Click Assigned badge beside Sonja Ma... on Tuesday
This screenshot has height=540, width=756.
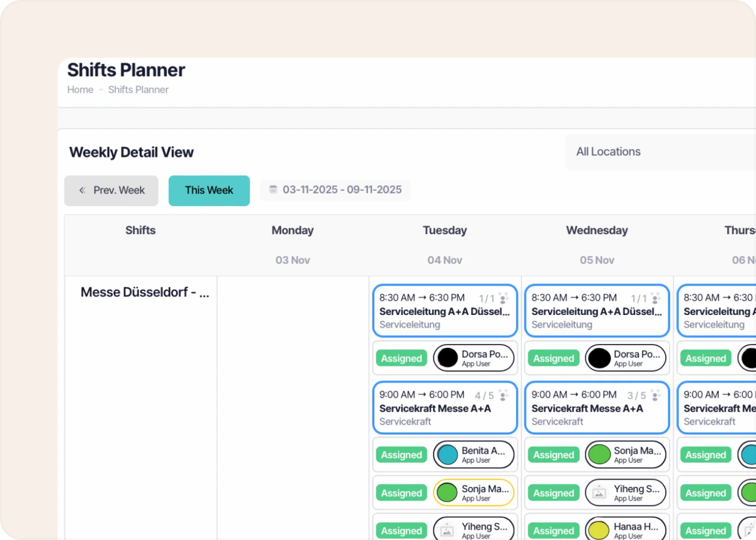pyautogui.click(x=401, y=493)
